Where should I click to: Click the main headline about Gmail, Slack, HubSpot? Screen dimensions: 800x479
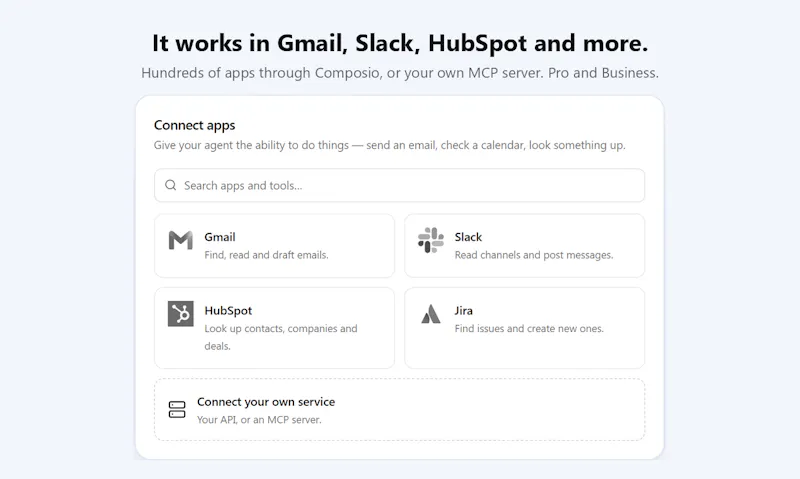pos(400,43)
